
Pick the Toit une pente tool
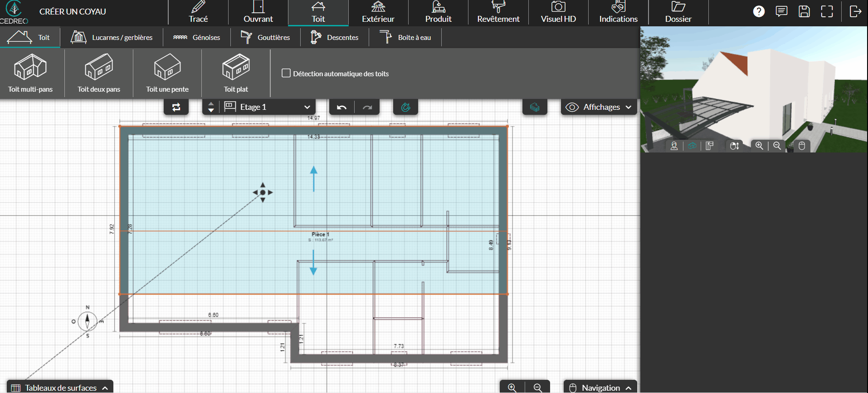[167, 74]
